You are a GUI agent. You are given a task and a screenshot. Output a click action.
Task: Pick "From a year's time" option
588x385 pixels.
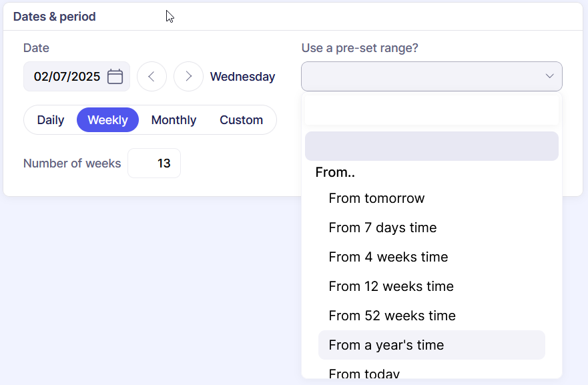(386, 345)
